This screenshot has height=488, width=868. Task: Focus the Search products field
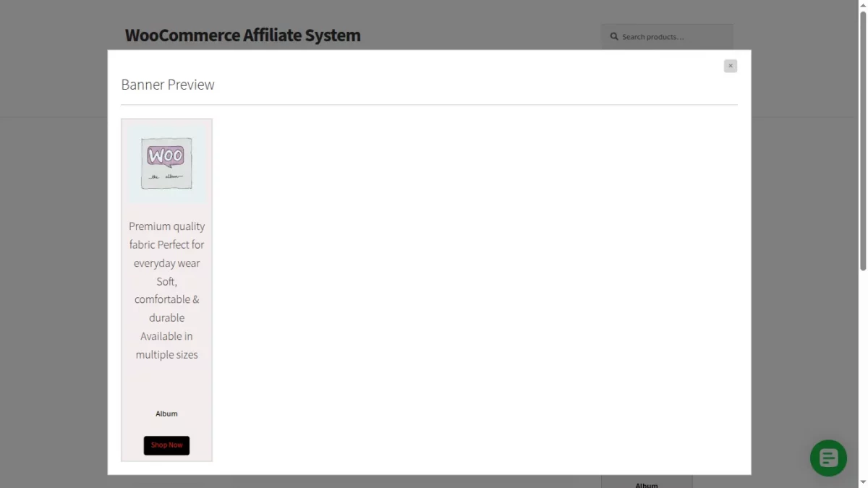(x=667, y=37)
